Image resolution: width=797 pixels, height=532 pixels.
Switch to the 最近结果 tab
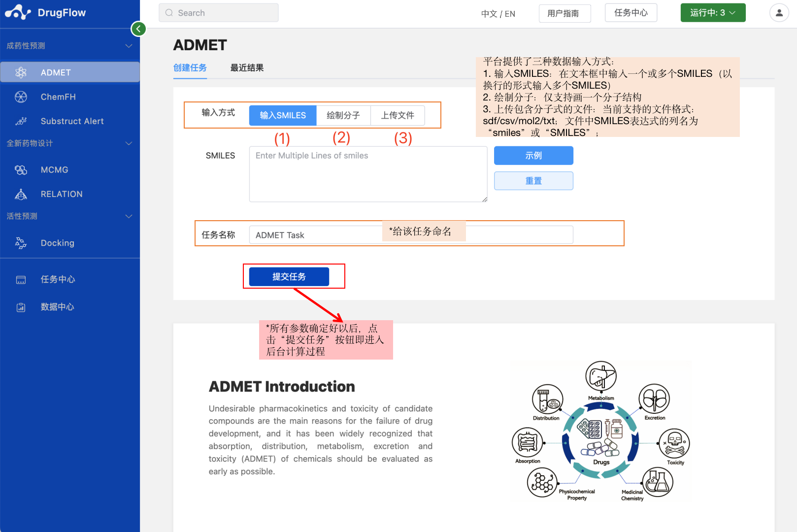click(x=247, y=67)
